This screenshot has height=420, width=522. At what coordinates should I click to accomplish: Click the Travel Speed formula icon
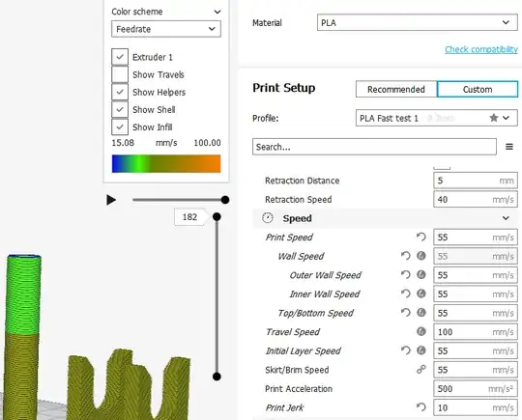[421, 331]
